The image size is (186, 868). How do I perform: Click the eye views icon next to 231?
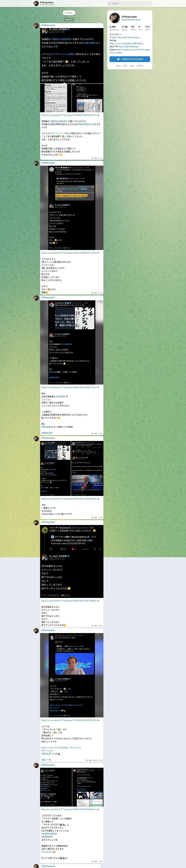(96, 626)
